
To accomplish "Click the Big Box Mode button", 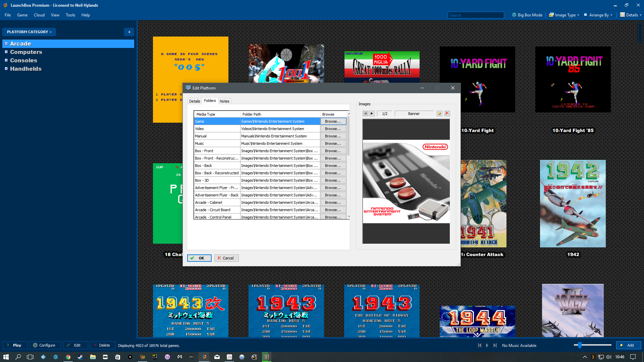I will 527,15.
